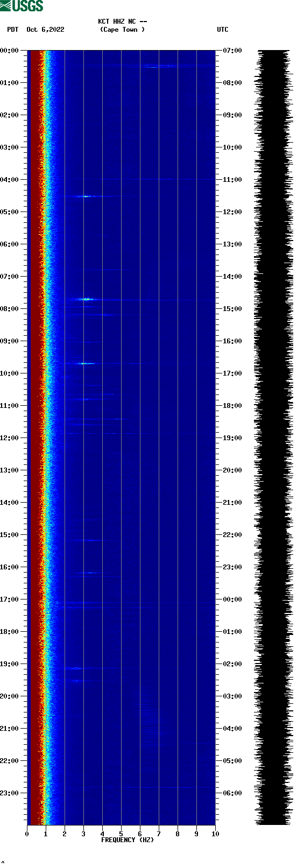Viewport: 297px width, 868px height.
Task: Click the '00:00' UTC time label
Action: point(232,599)
